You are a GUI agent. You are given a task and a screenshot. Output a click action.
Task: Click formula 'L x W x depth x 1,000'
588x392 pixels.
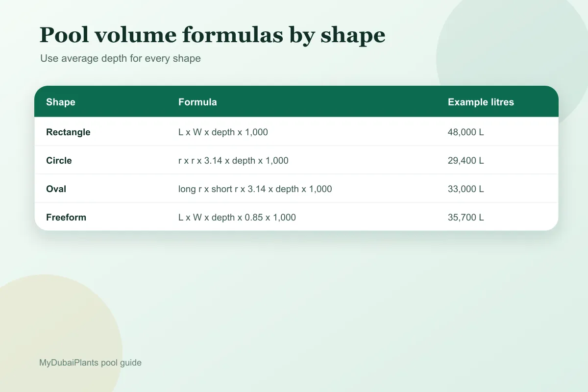tap(223, 132)
